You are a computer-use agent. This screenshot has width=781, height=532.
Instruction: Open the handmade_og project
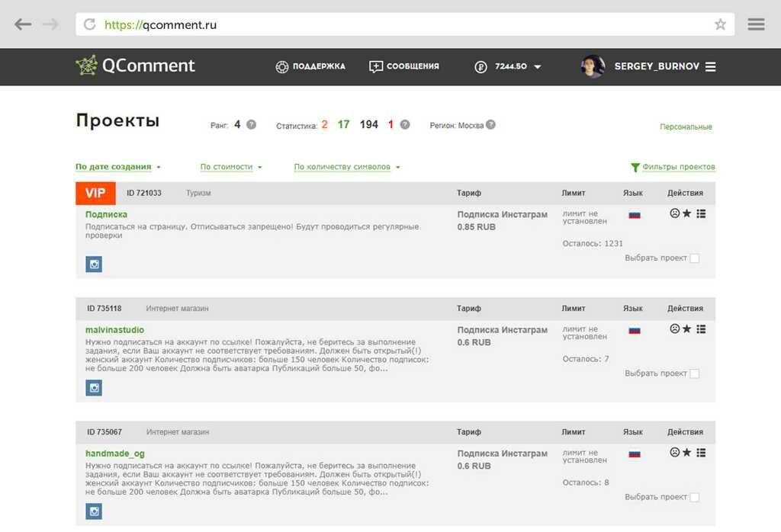tap(115, 453)
